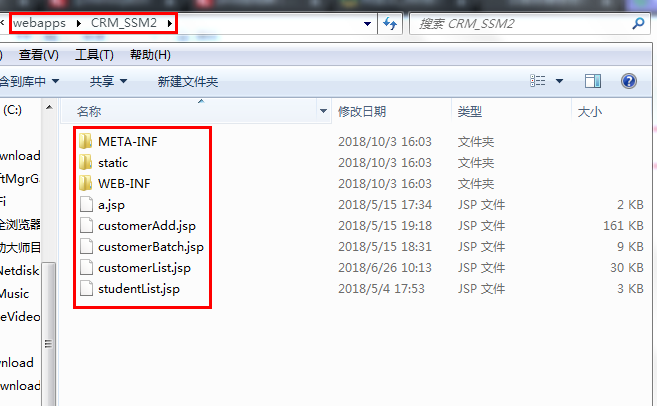Expand breadcrumb arrow after CRM_SSM2
The width and height of the screenshot is (657, 406).
coord(170,23)
